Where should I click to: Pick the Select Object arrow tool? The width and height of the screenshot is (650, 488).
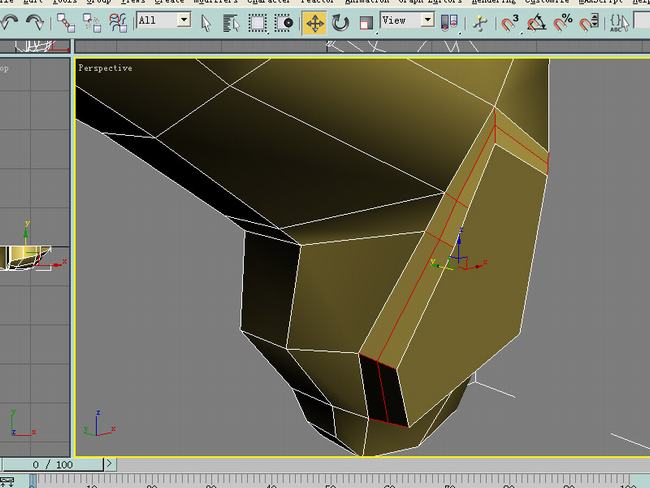206,23
